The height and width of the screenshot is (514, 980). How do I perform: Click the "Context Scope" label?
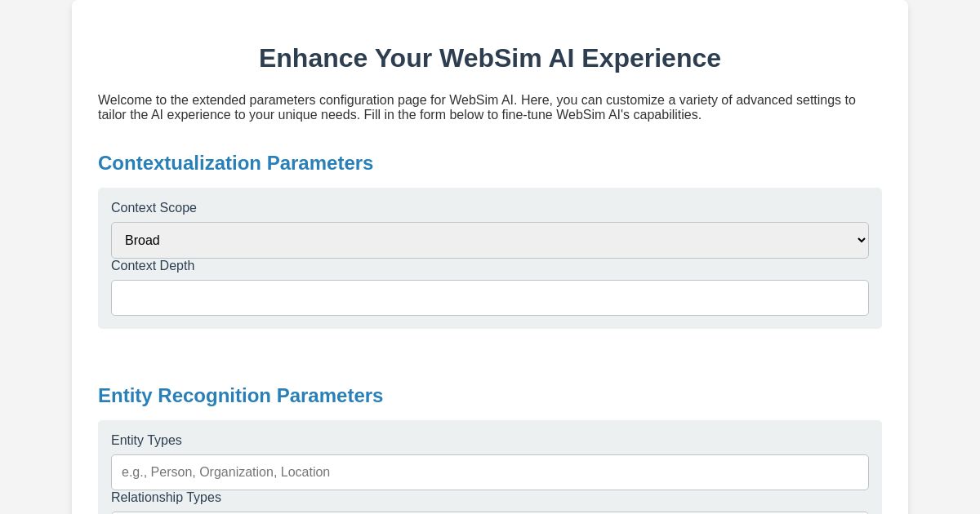point(154,208)
